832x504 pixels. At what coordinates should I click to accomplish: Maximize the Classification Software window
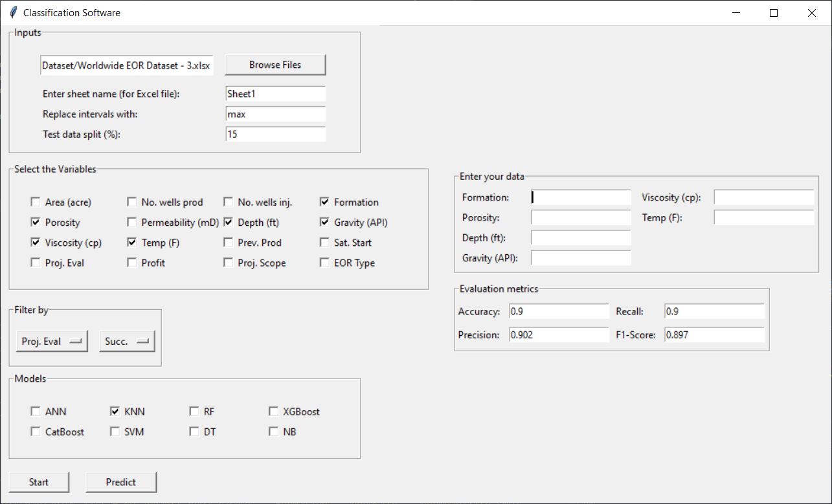coord(774,13)
